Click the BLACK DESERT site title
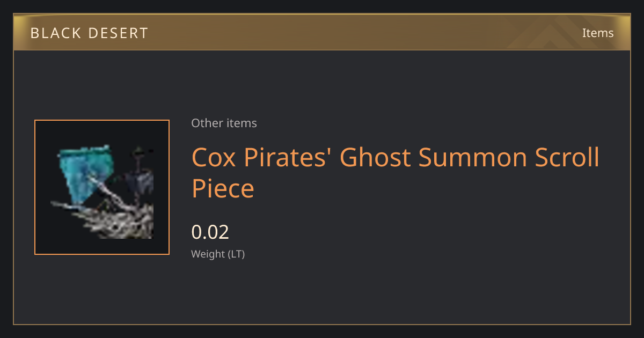644x338 pixels. (x=89, y=33)
